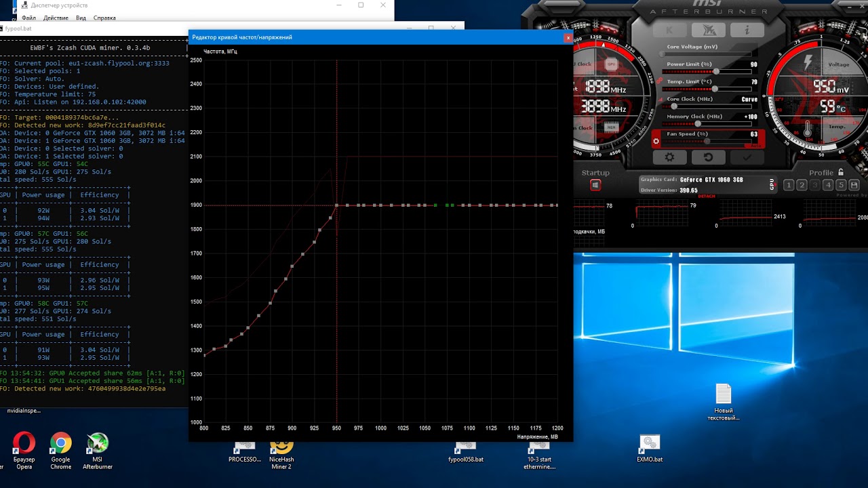Select profile slot 2
The height and width of the screenshot is (488, 868).
(802, 185)
